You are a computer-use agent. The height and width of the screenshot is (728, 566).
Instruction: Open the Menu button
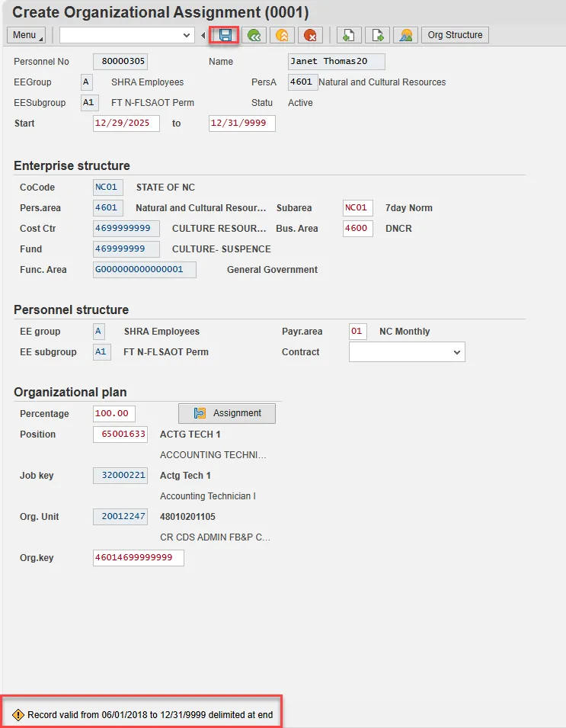(x=26, y=35)
